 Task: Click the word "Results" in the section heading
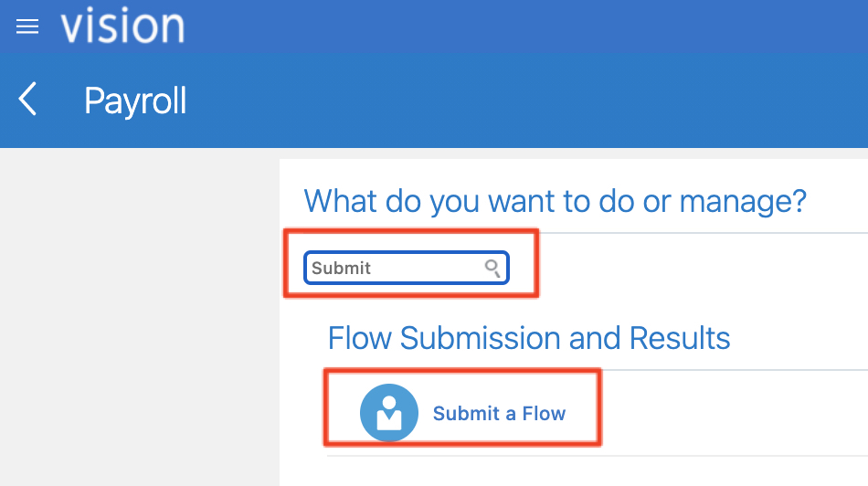coord(680,338)
